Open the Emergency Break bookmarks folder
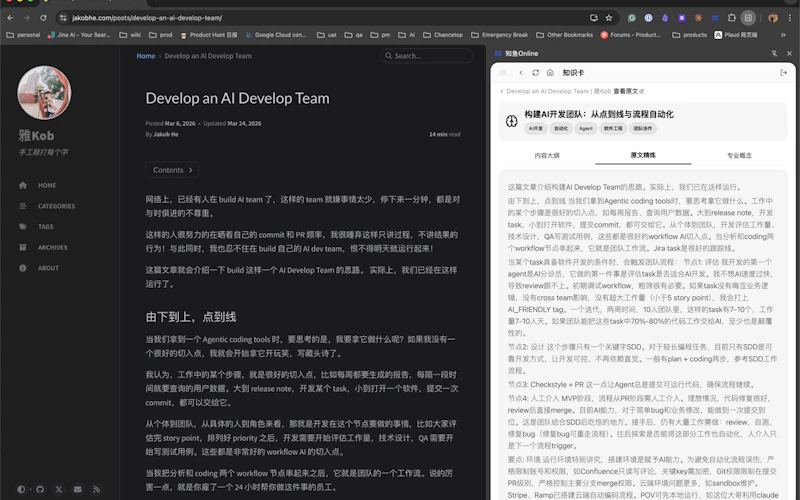 pyautogui.click(x=499, y=35)
